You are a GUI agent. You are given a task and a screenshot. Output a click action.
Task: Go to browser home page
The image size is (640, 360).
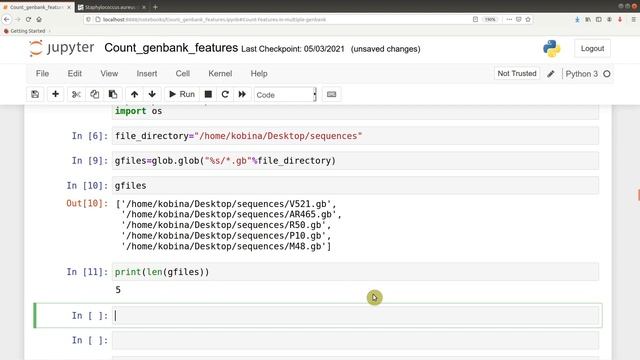pos(39,19)
